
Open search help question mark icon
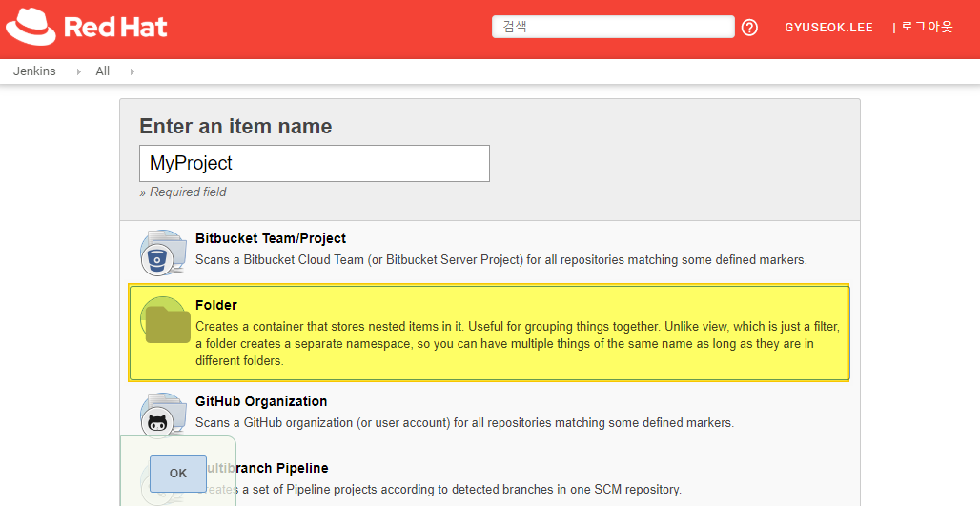(749, 28)
